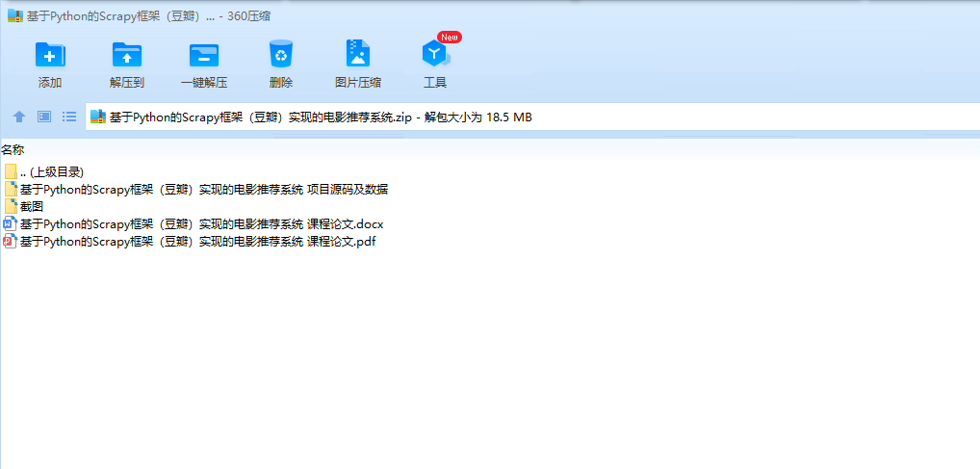Click the window title text ending 360压缩

(x=149, y=16)
